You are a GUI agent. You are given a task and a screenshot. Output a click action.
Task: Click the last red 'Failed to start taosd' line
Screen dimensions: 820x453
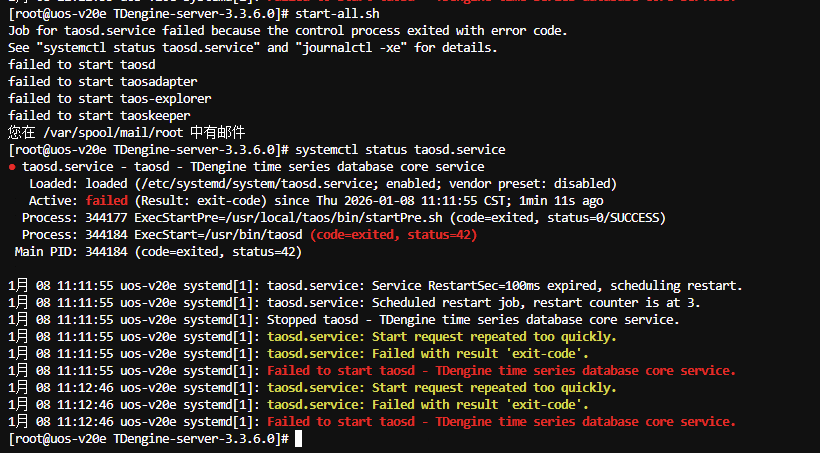500,422
